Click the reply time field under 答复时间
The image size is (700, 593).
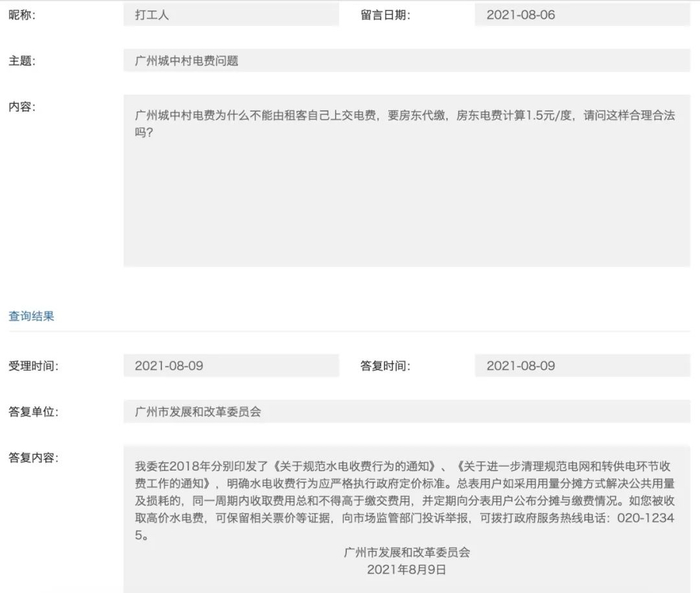[x=583, y=366]
